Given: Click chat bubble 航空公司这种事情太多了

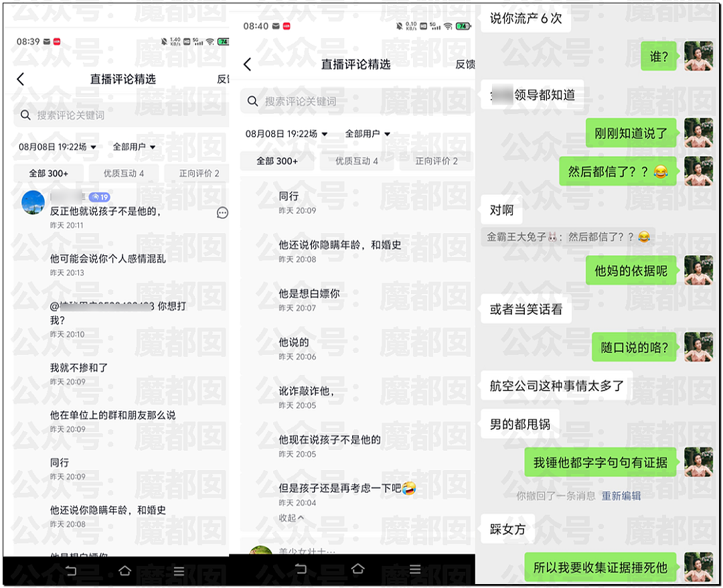Looking at the screenshot, I should pyautogui.click(x=556, y=386).
